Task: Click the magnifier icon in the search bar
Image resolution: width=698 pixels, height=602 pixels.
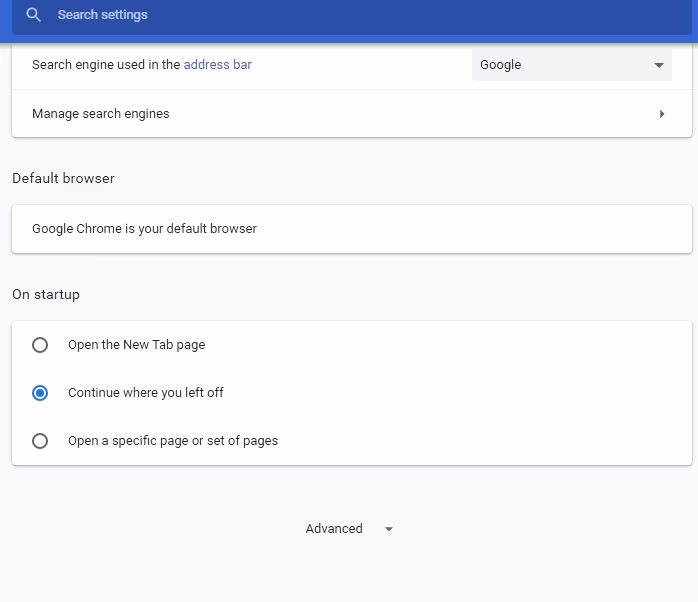Action: click(34, 15)
